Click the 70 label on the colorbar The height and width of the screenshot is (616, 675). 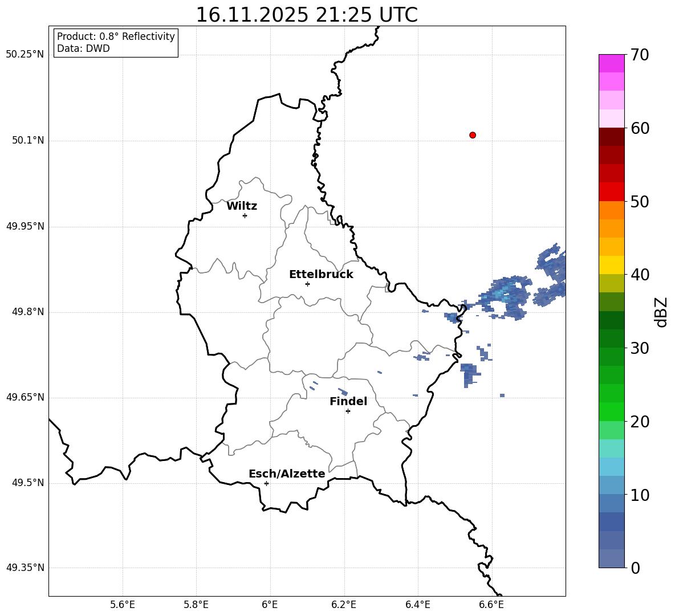point(640,55)
